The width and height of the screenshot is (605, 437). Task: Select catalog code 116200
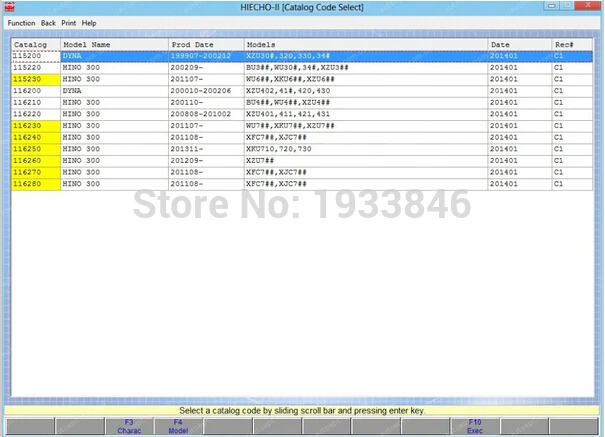(35, 91)
